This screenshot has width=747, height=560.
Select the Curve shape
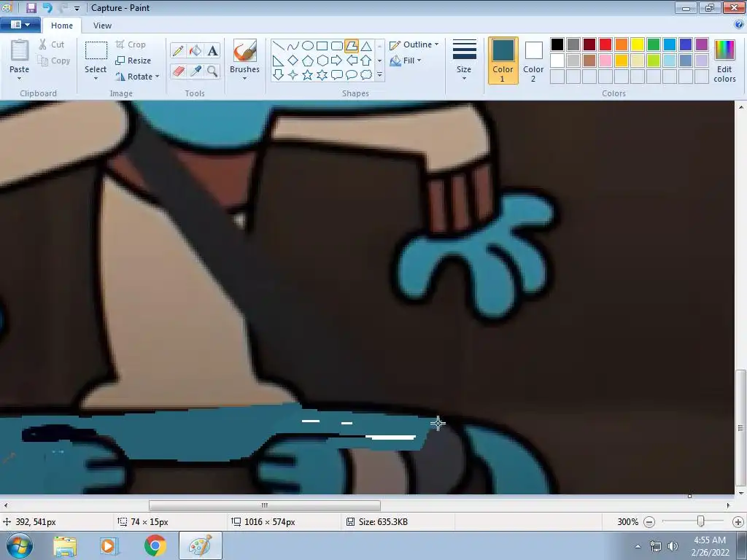pyautogui.click(x=293, y=46)
